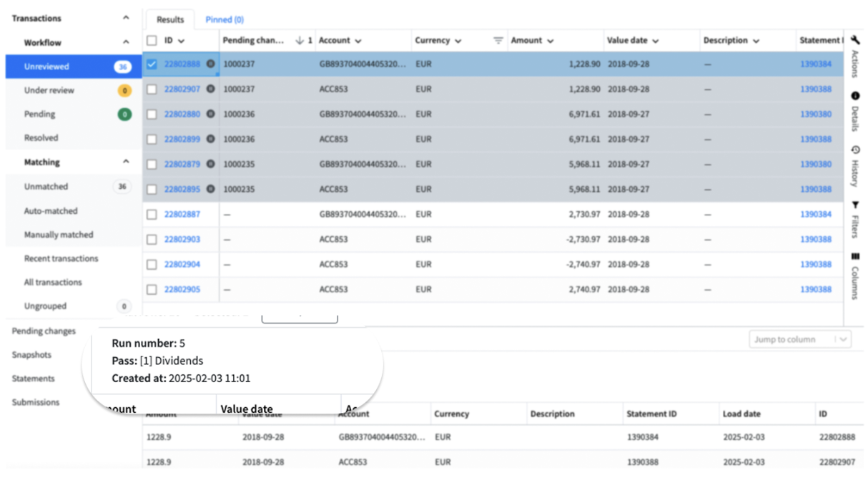
Task: Click pending change icon beside ID 22802907
Action: coord(210,89)
